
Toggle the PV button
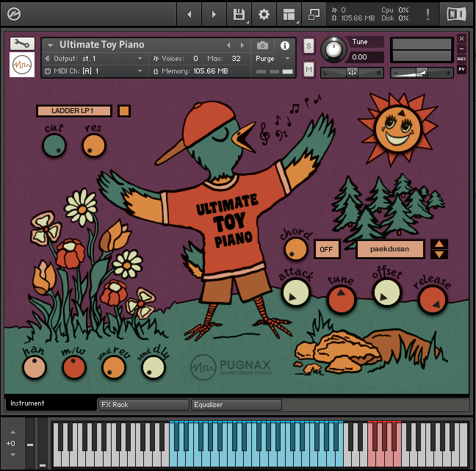coord(462,69)
